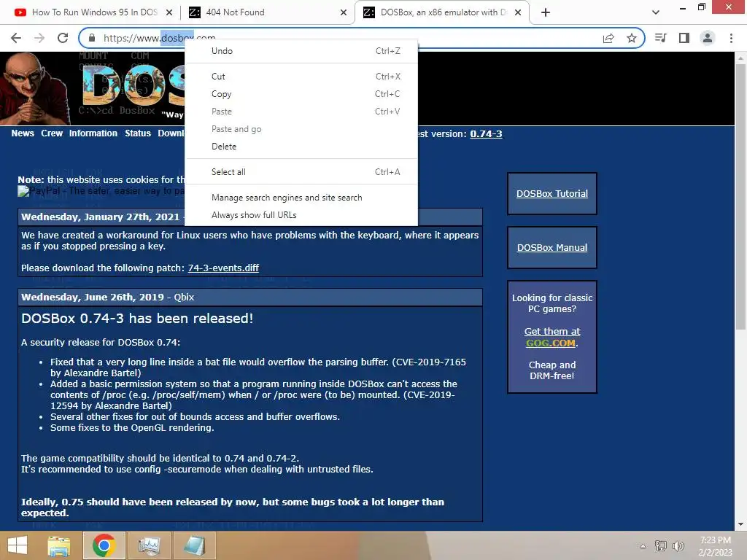The image size is (747, 560).
Task: Click the network tray icon
Action: point(661,546)
